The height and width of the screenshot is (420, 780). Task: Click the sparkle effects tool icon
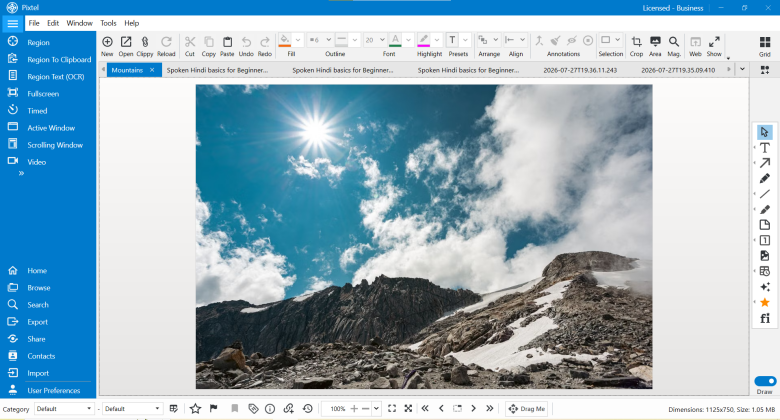click(x=765, y=287)
